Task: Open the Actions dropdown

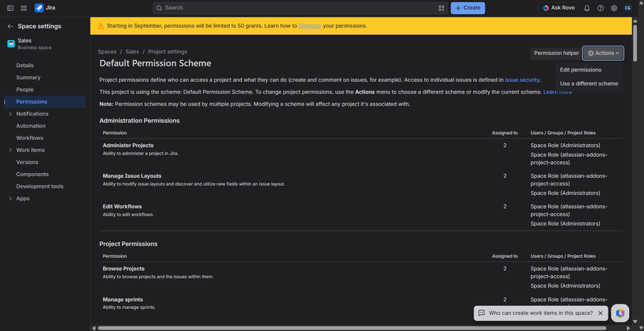Action: click(603, 53)
